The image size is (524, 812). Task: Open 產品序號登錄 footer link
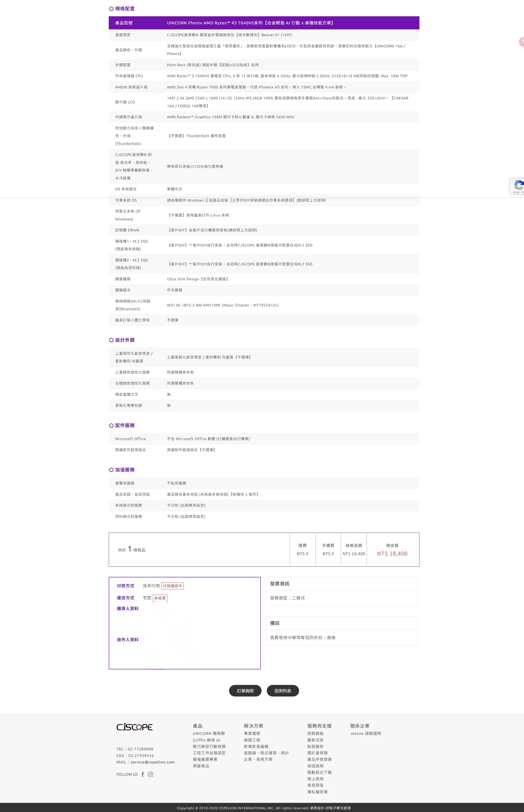[x=319, y=760]
